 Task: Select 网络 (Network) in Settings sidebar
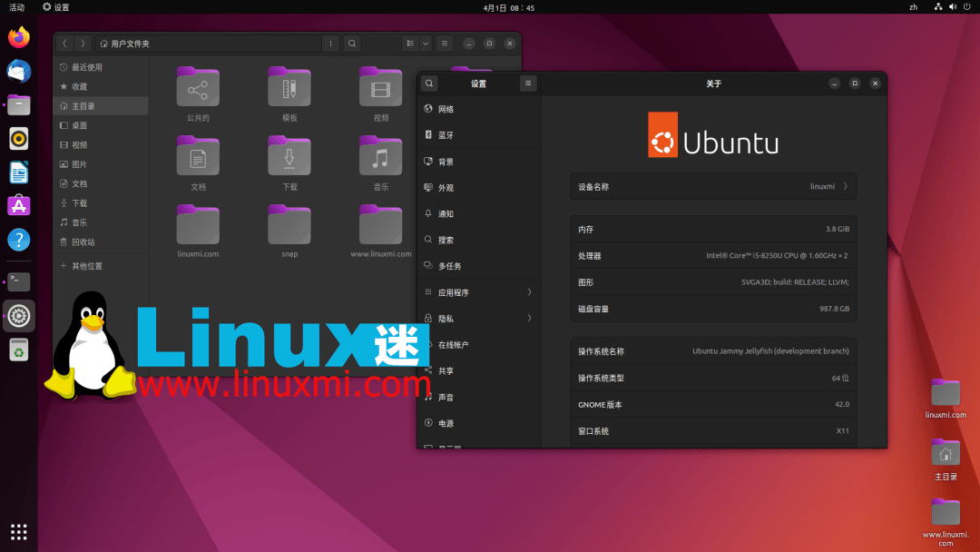click(446, 109)
